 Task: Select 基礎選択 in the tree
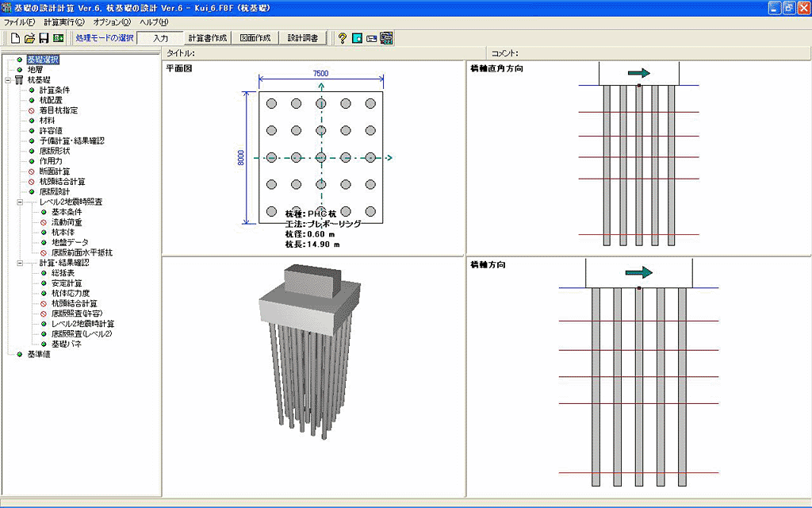click(x=43, y=60)
